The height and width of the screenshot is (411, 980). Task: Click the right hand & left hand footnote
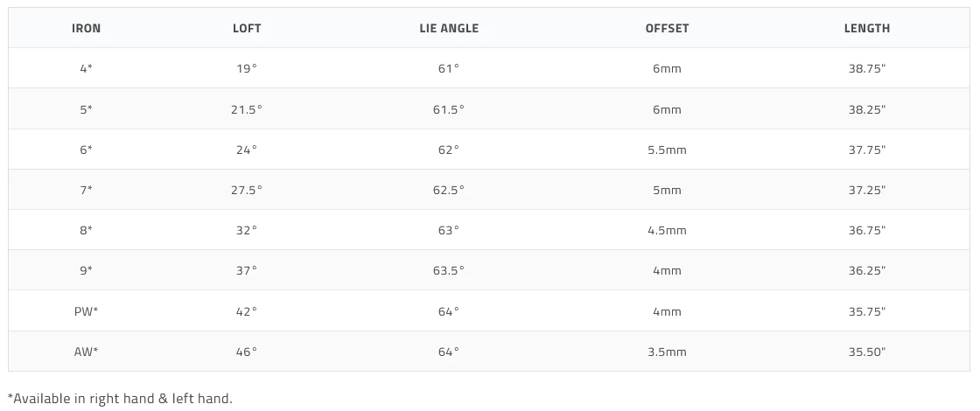(120, 399)
